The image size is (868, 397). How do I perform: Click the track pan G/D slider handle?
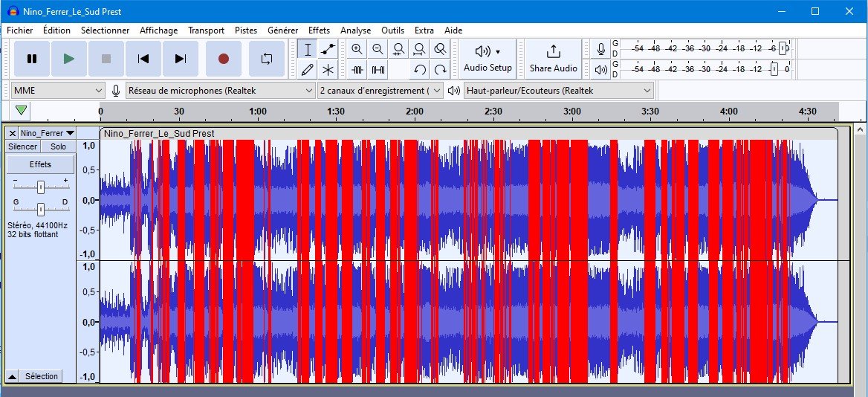(x=40, y=210)
